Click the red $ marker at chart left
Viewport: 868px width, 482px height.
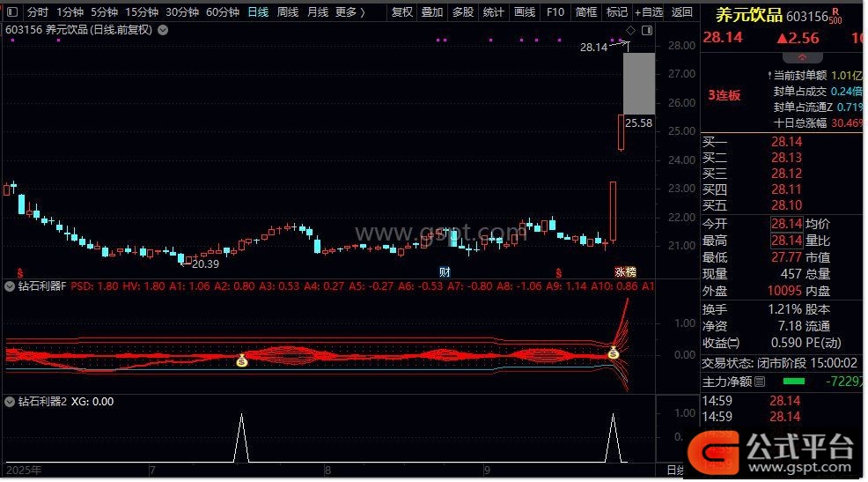tap(20, 272)
